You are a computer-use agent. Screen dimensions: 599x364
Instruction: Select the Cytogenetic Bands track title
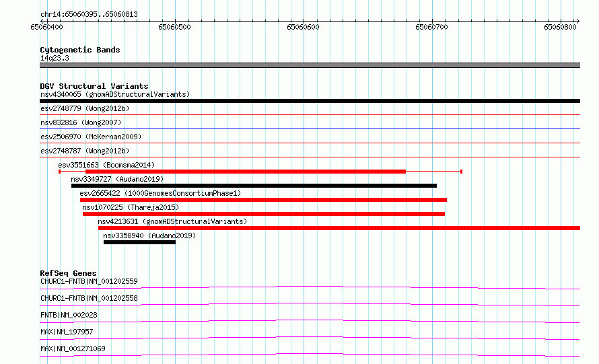tap(80, 50)
